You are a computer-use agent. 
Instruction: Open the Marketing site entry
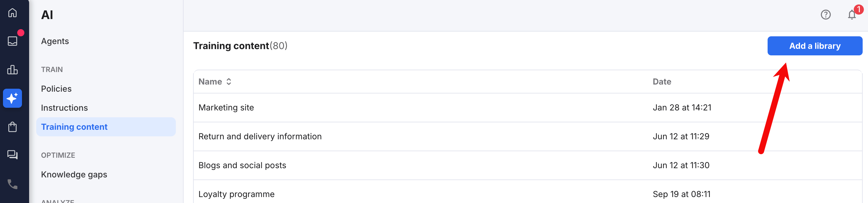point(226,107)
